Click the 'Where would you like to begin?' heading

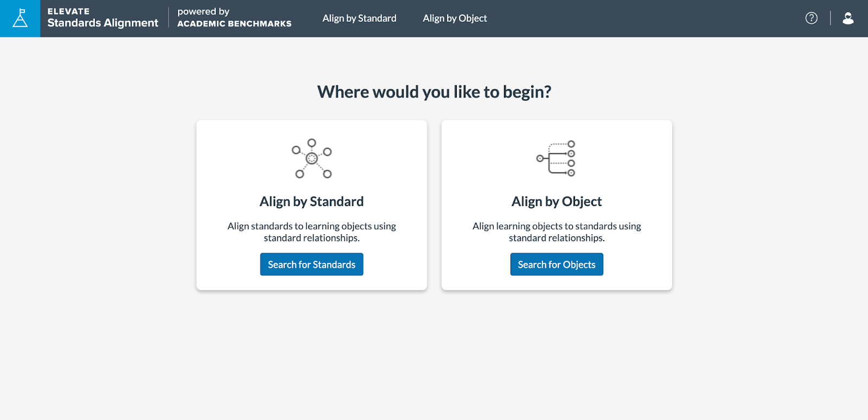[434, 92]
